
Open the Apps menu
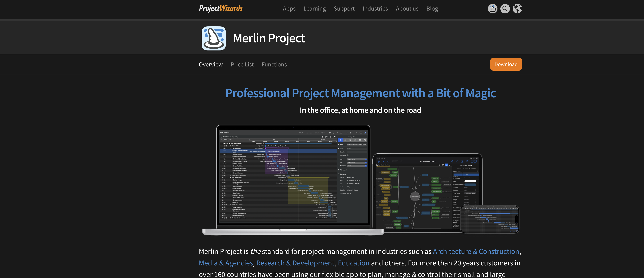[x=289, y=9]
